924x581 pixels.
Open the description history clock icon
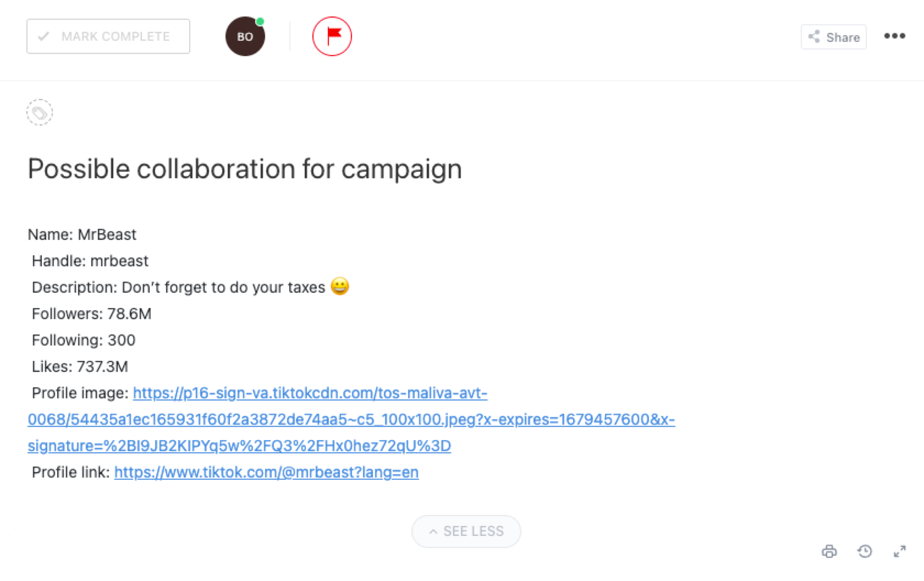click(x=865, y=551)
